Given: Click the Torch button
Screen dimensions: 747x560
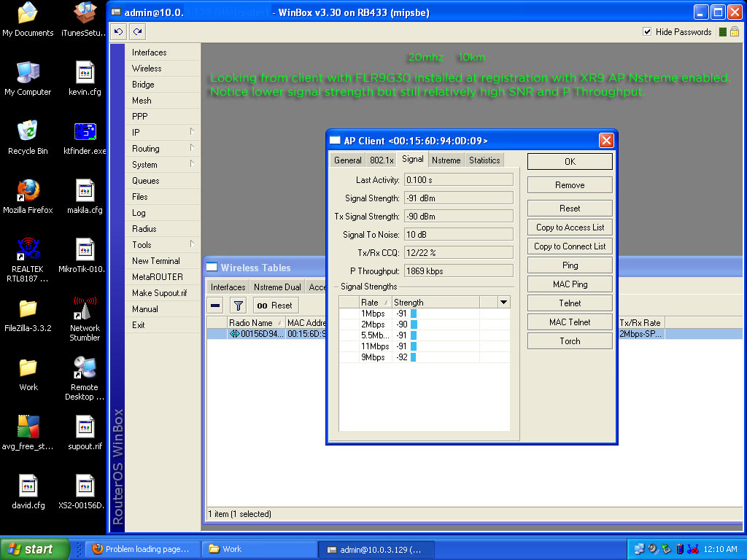Looking at the screenshot, I should tap(570, 341).
